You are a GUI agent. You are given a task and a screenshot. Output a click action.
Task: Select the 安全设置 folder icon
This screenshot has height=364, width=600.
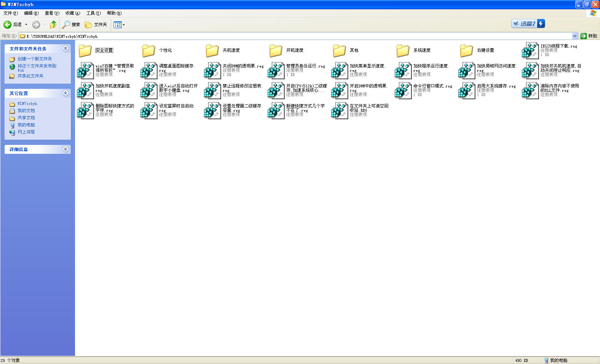click(x=85, y=51)
